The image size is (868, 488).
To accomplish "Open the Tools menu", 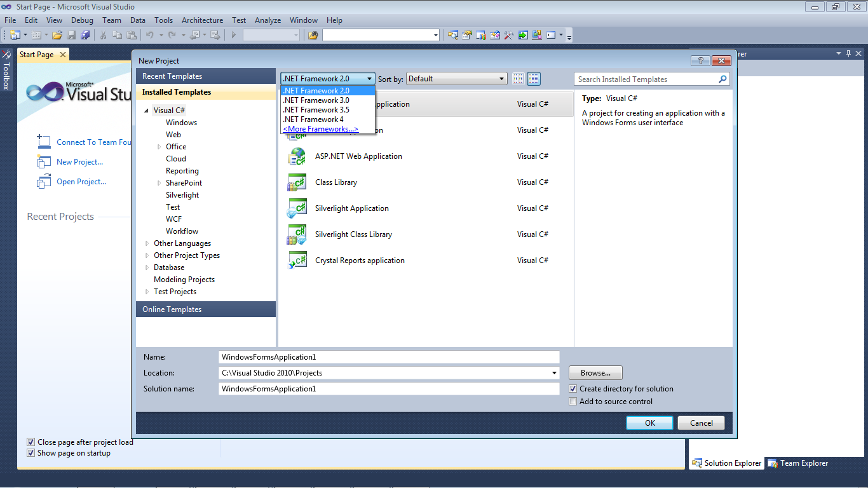I will [x=163, y=20].
